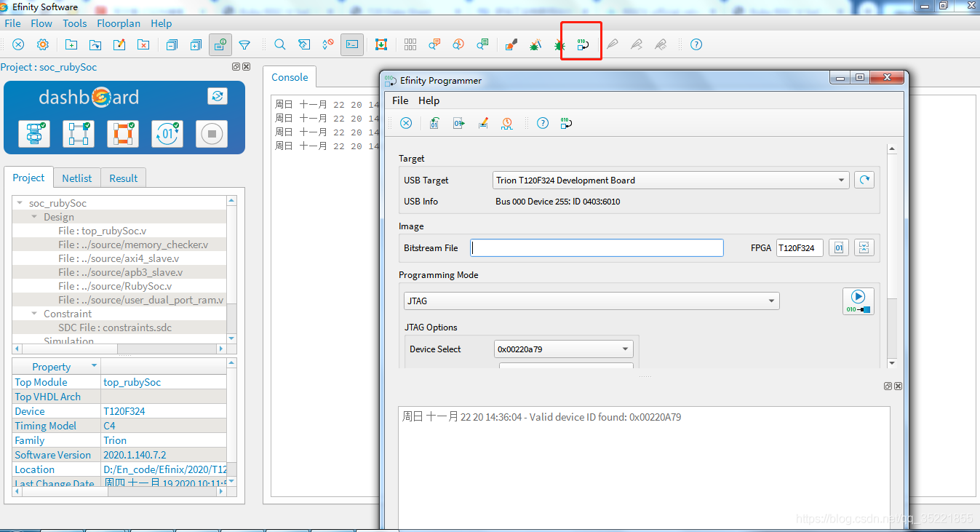This screenshot has height=532, width=980.
Task: Switch to the Result tab
Action: (x=124, y=178)
